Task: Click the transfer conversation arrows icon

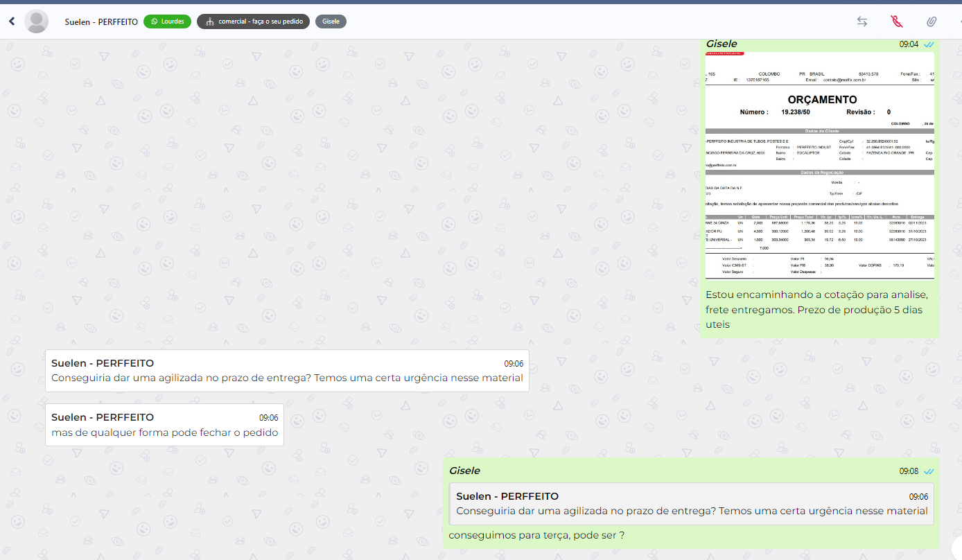Action: (862, 21)
